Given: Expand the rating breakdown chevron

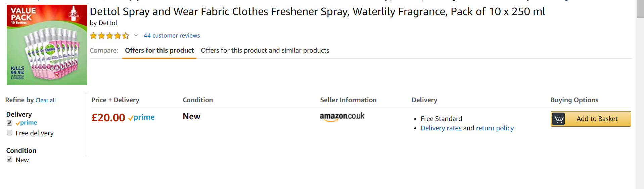Looking at the screenshot, I should [x=136, y=35].
